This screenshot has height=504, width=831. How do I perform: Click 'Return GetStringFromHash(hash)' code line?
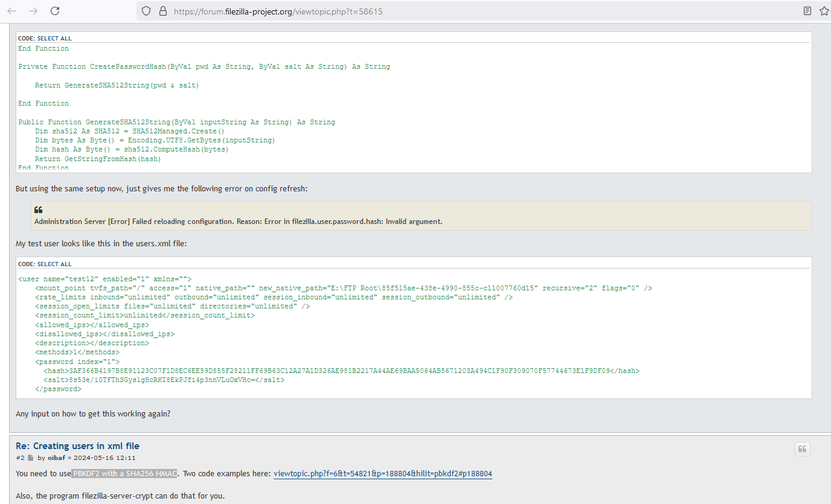[98, 159]
